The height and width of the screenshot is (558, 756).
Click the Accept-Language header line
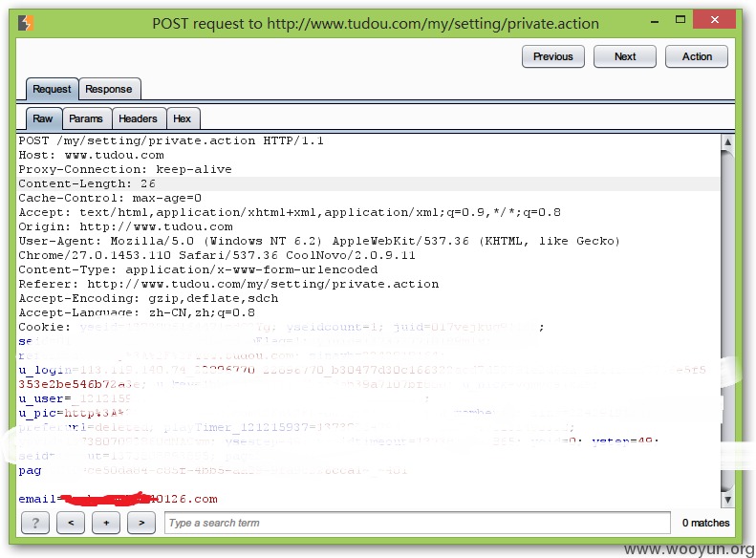(137, 312)
